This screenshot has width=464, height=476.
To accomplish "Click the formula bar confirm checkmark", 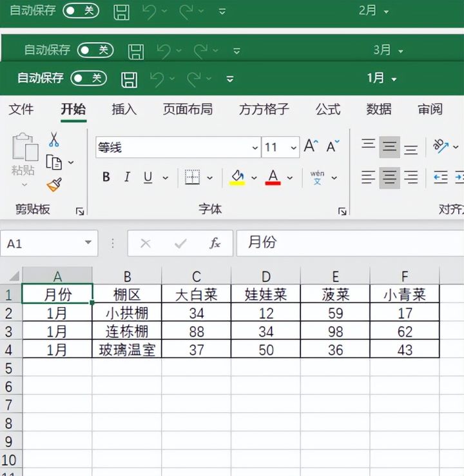I will [180, 243].
